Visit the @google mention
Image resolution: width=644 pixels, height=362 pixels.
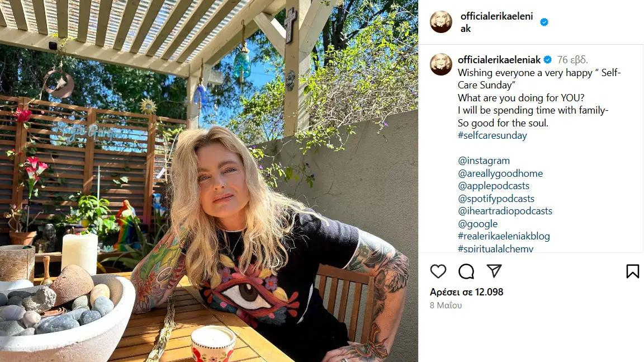(477, 224)
